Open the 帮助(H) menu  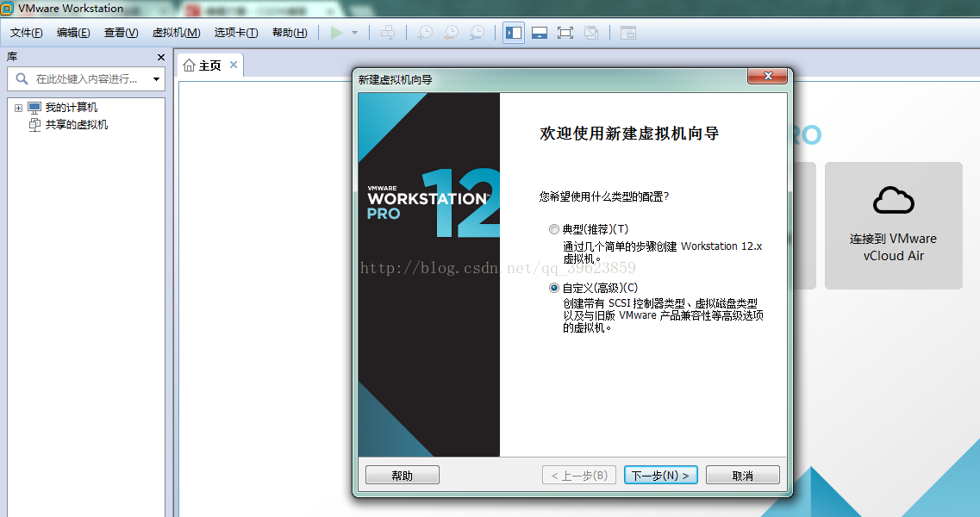290,33
